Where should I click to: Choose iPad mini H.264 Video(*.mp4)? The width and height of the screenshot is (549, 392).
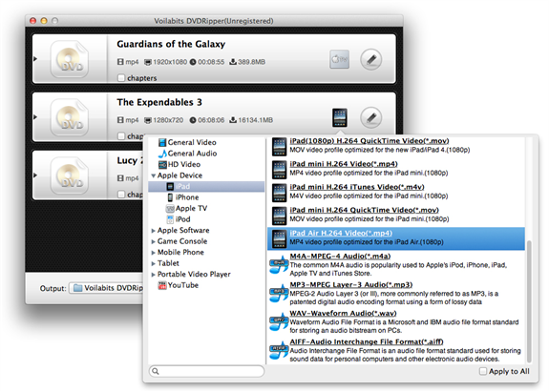pos(344,164)
